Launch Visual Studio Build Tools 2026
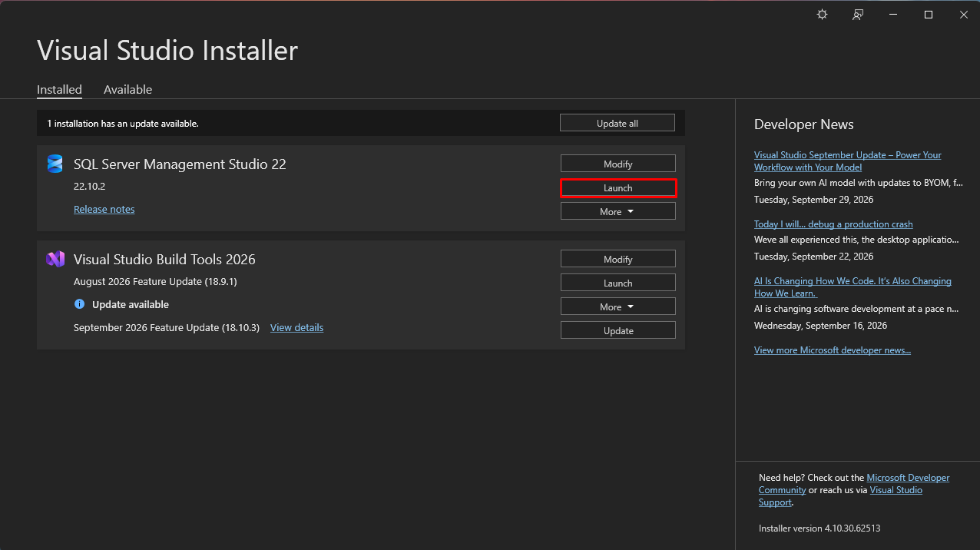 (618, 283)
